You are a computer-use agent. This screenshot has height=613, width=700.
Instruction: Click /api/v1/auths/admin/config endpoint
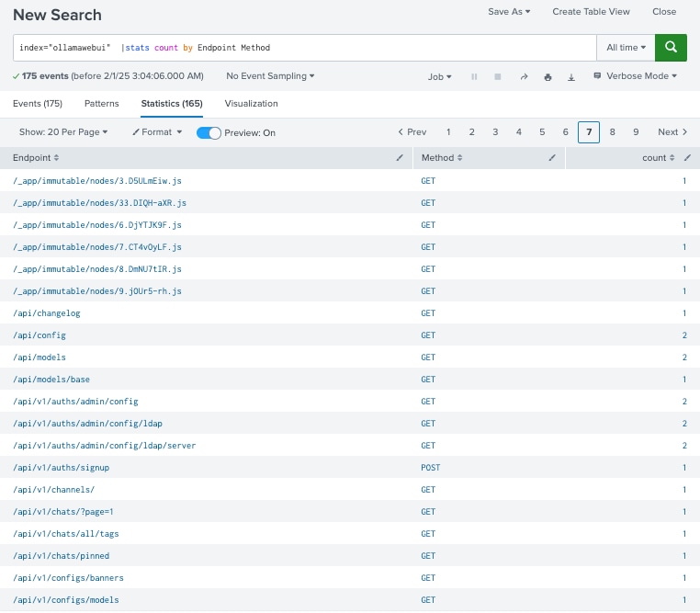75,402
